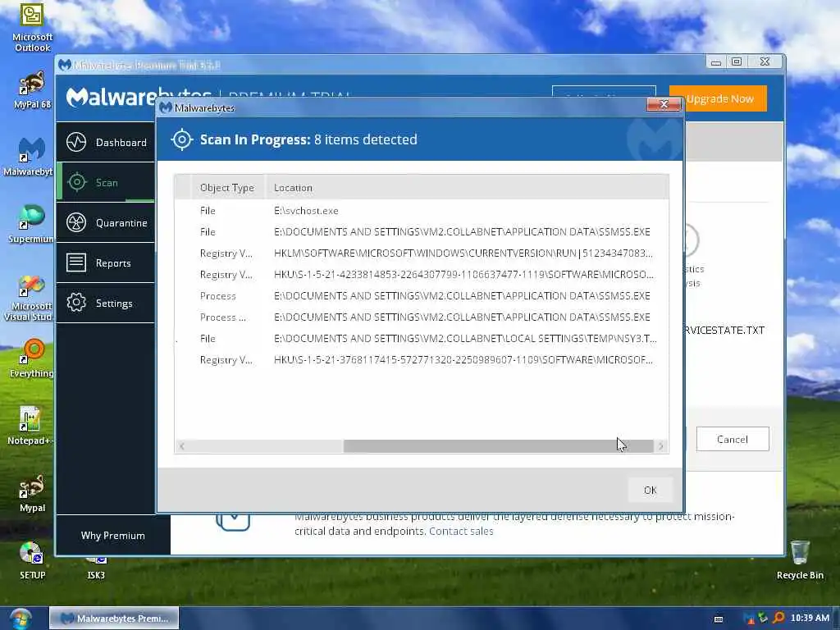Click Why Premium at sidebar bottom
Screen dimensions: 840x630
(113, 536)
